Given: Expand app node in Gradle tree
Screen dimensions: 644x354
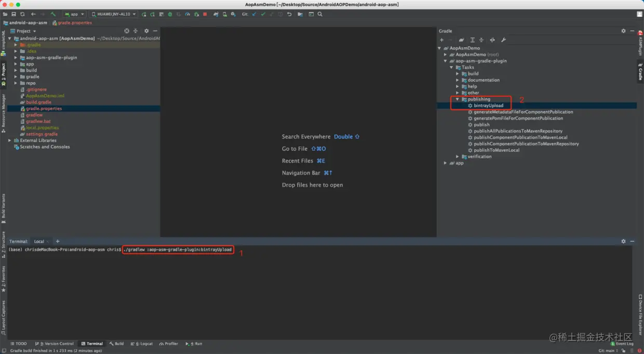Looking at the screenshot, I should (x=445, y=163).
